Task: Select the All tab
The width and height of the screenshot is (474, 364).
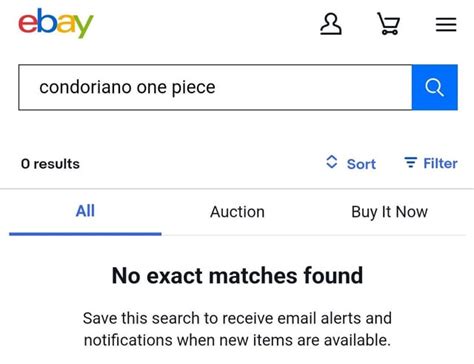Action: point(85,211)
